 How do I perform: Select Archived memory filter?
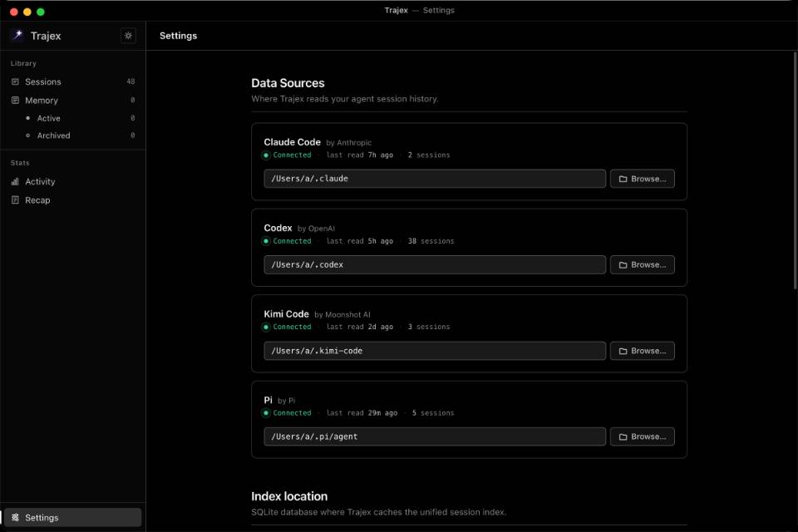click(x=73, y=135)
